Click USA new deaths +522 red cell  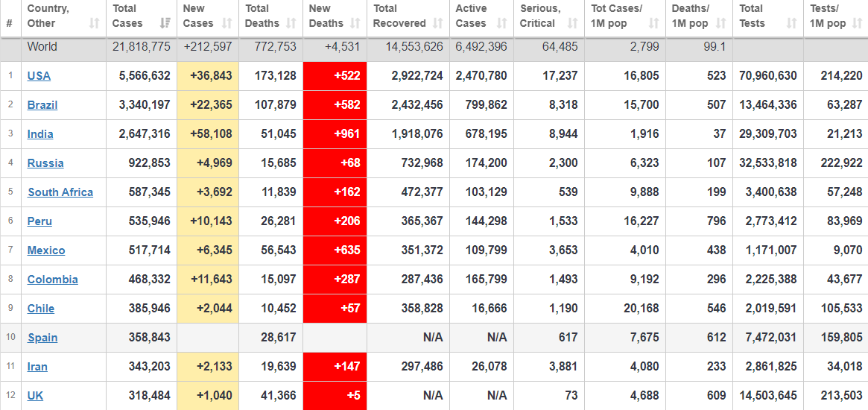(x=335, y=76)
